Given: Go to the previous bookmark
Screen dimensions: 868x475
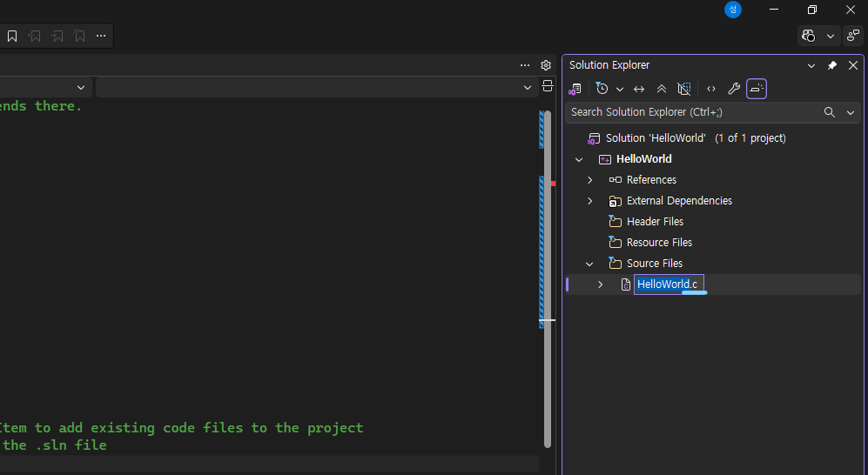Looking at the screenshot, I should (34, 36).
